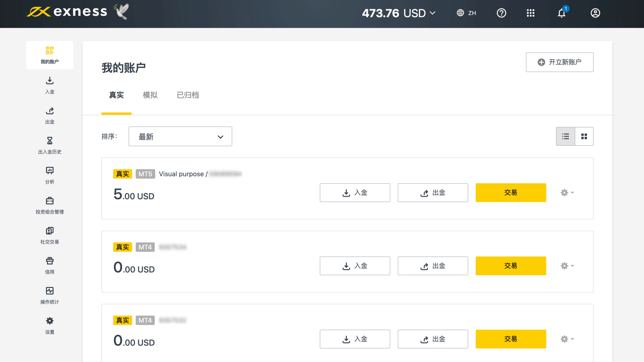Open 出入金历史 transaction history hourglass icon
The image size is (644, 362).
[50, 145]
